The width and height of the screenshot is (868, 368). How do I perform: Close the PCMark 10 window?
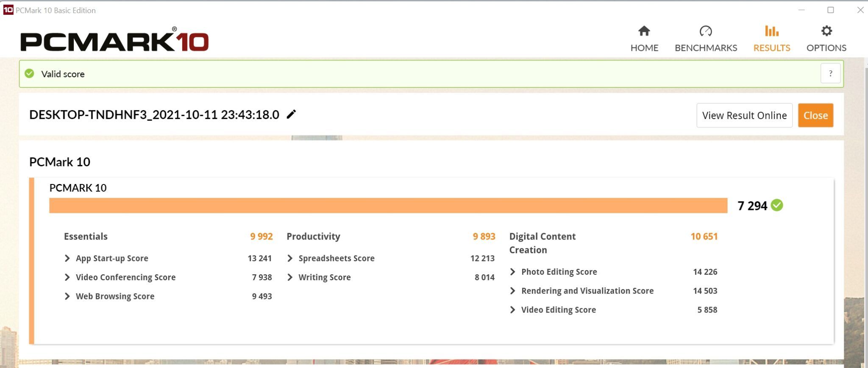[860, 10]
